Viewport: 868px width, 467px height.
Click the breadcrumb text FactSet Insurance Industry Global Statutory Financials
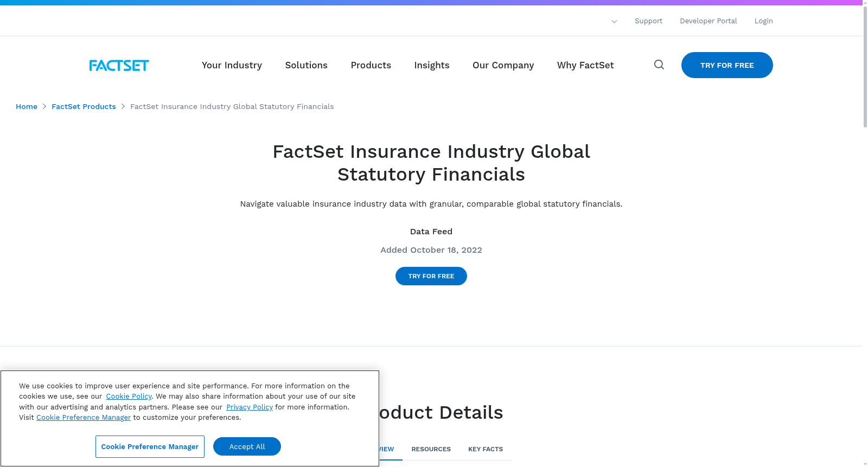click(x=232, y=107)
